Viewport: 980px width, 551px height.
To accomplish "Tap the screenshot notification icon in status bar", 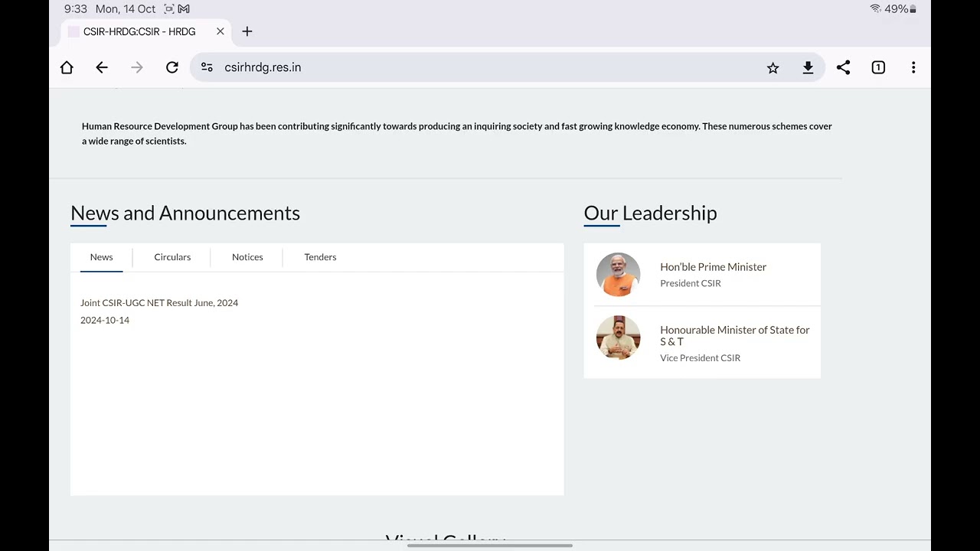I will 169,9.
